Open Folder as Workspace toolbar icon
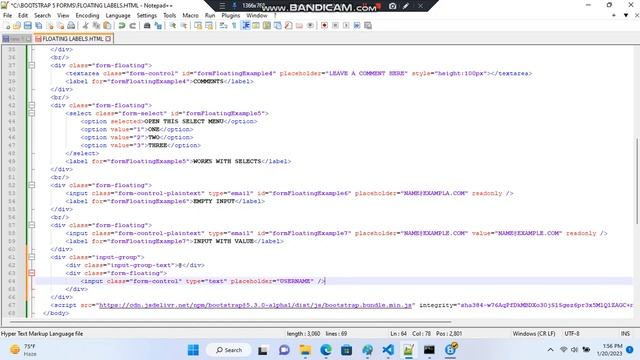This screenshot has width=640, height=360. (x=299, y=25)
